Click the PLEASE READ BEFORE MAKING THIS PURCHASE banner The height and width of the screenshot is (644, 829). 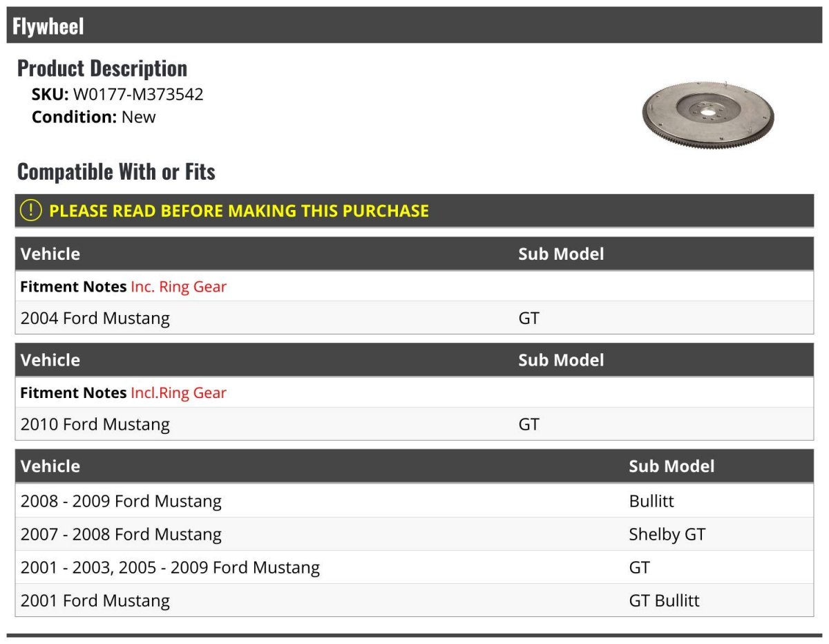tap(414, 211)
